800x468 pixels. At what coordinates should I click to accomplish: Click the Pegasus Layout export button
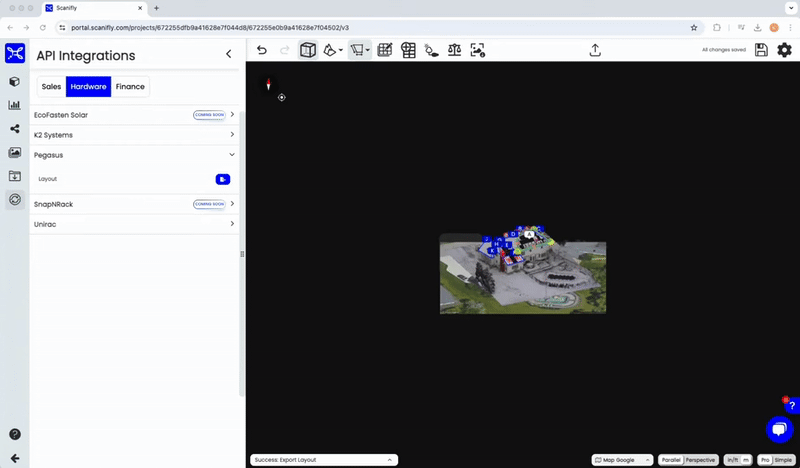223,179
